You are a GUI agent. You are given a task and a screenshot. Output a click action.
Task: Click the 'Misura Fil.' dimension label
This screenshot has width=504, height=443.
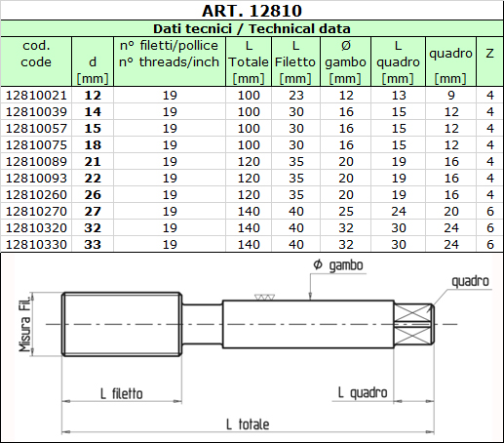tap(25, 324)
